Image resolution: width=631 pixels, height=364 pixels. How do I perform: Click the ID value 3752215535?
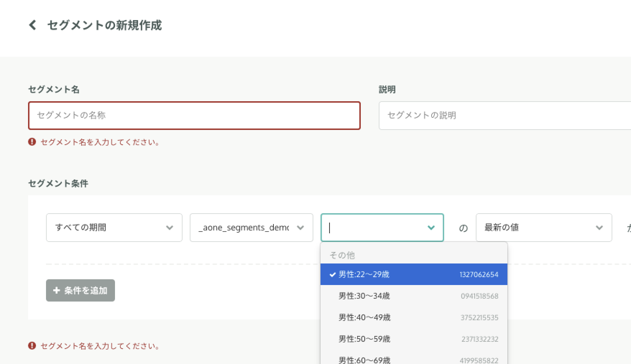point(480,318)
